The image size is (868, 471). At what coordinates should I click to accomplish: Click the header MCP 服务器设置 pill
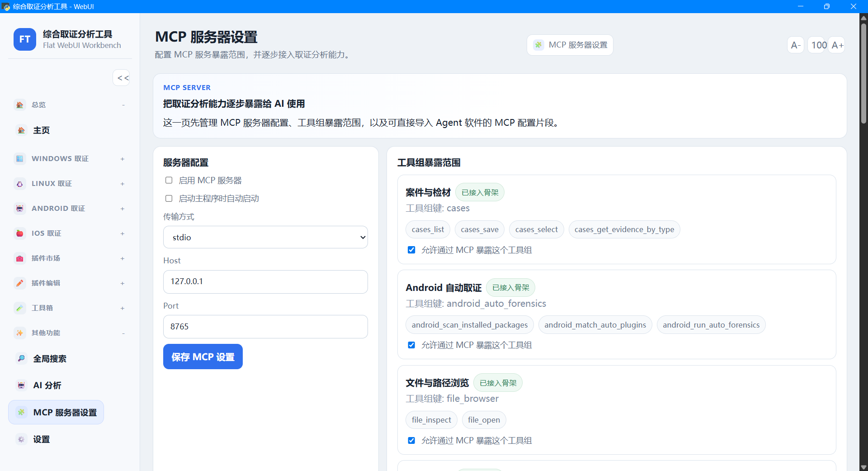coord(570,45)
